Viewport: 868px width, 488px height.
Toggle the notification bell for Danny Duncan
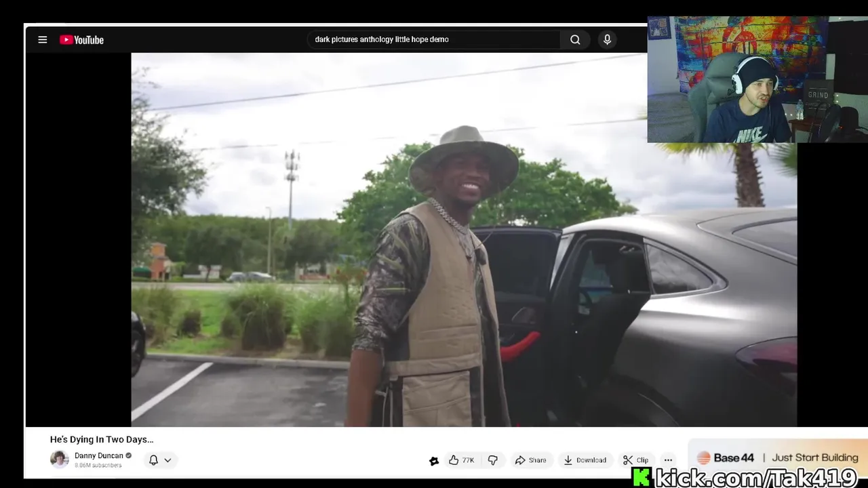click(154, 460)
